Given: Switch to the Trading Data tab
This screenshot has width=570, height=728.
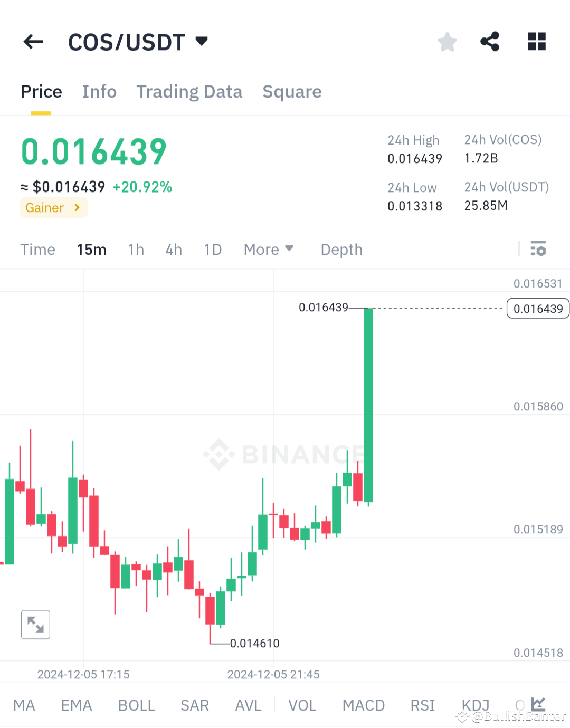Looking at the screenshot, I should click(189, 91).
